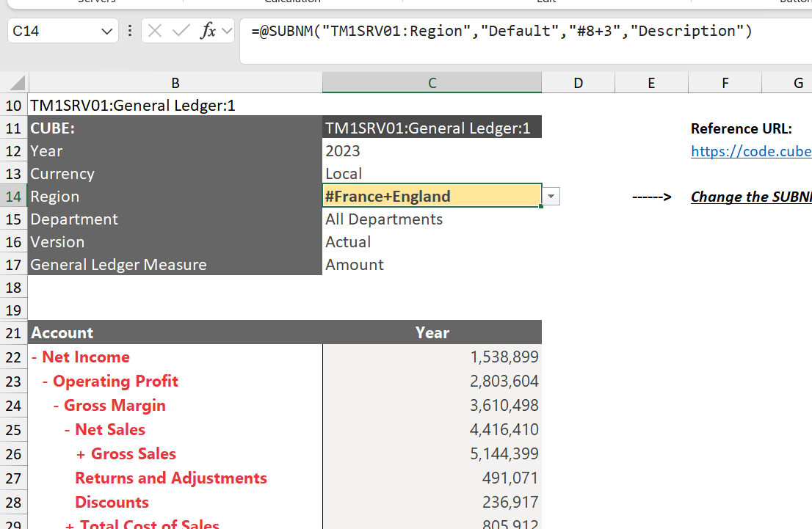Select the Operating Profit value 2,803,604
This screenshot has width=812, height=529.
click(x=432, y=382)
